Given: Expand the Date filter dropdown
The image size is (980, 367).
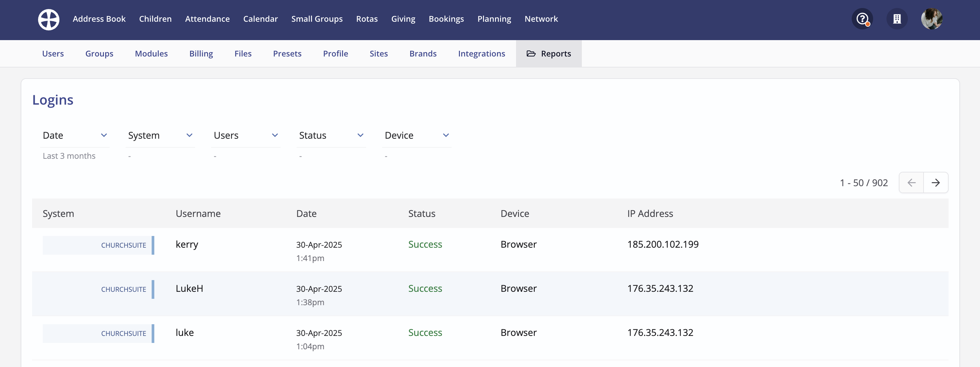Looking at the screenshot, I should (x=75, y=135).
